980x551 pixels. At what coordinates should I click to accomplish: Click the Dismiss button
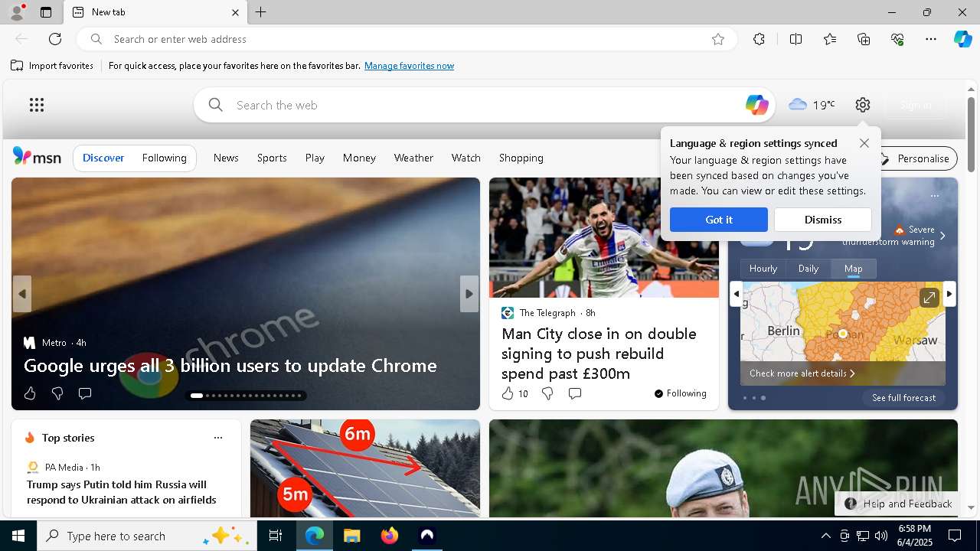(823, 220)
